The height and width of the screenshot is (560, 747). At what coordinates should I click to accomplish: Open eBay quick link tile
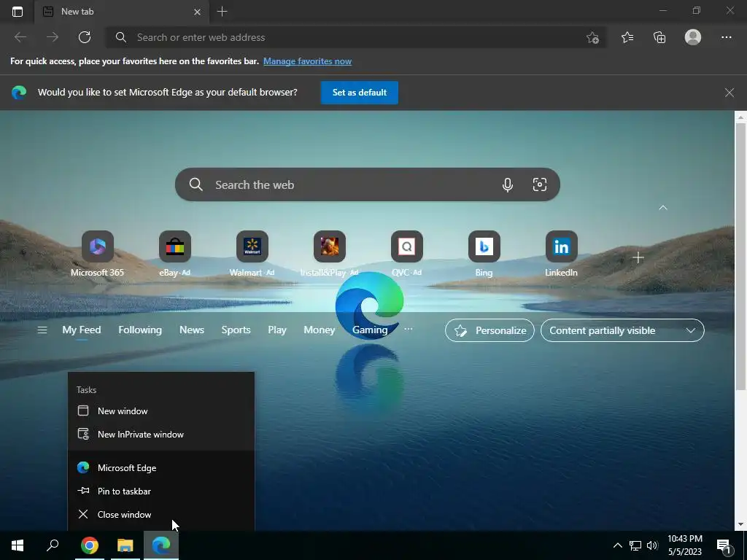click(175, 254)
